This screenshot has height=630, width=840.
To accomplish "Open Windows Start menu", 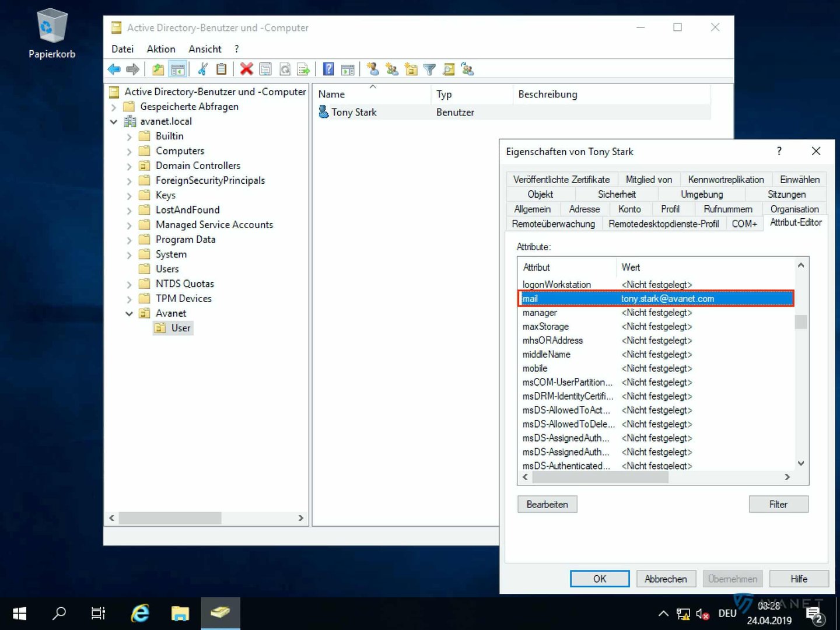I will [19, 613].
